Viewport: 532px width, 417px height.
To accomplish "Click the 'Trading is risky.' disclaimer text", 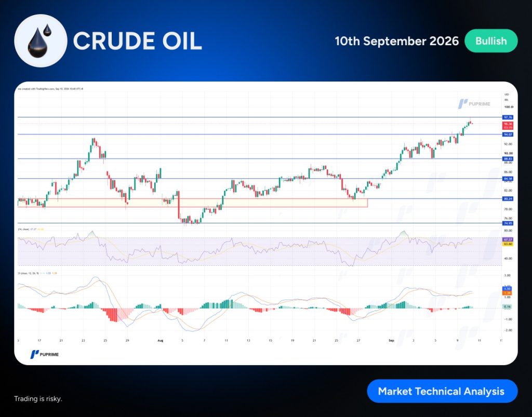I will coord(38,399).
